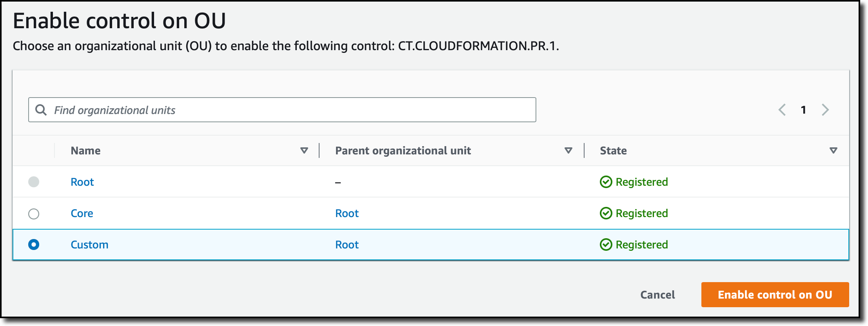Sort by Parent organizational unit arrow
The width and height of the screenshot is (868, 326).
point(568,150)
